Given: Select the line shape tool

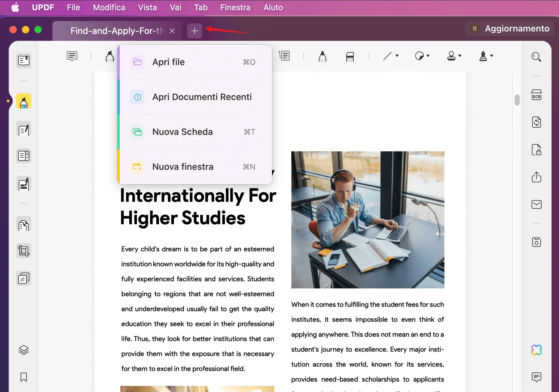Looking at the screenshot, I should [387, 56].
